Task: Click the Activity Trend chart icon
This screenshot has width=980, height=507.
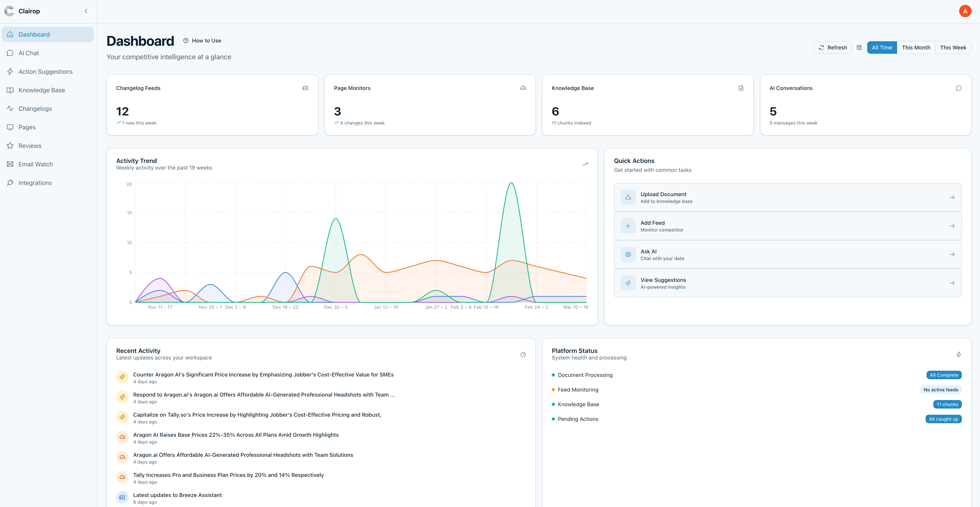Action: [x=585, y=164]
